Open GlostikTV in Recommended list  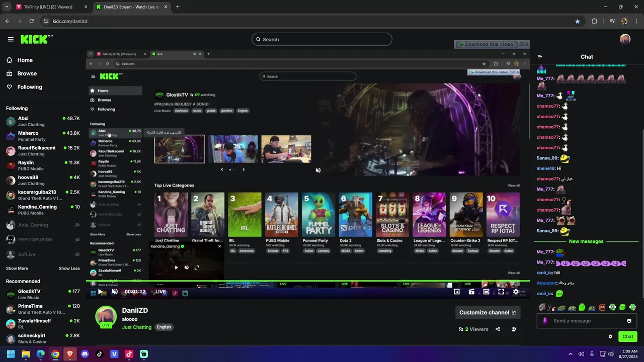(43, 294)
